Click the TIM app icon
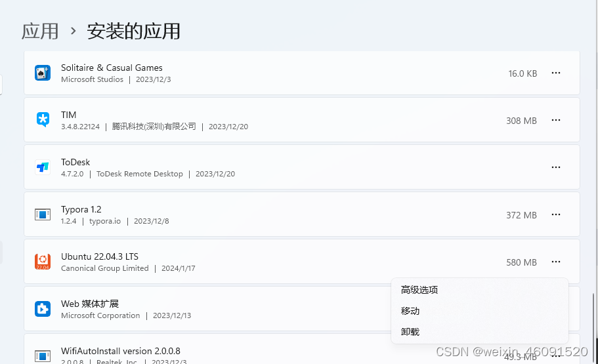 43,120
